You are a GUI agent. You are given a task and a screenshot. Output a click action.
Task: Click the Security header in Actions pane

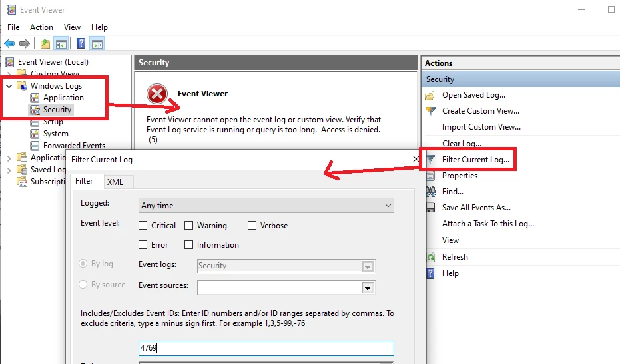click(520, 79)
